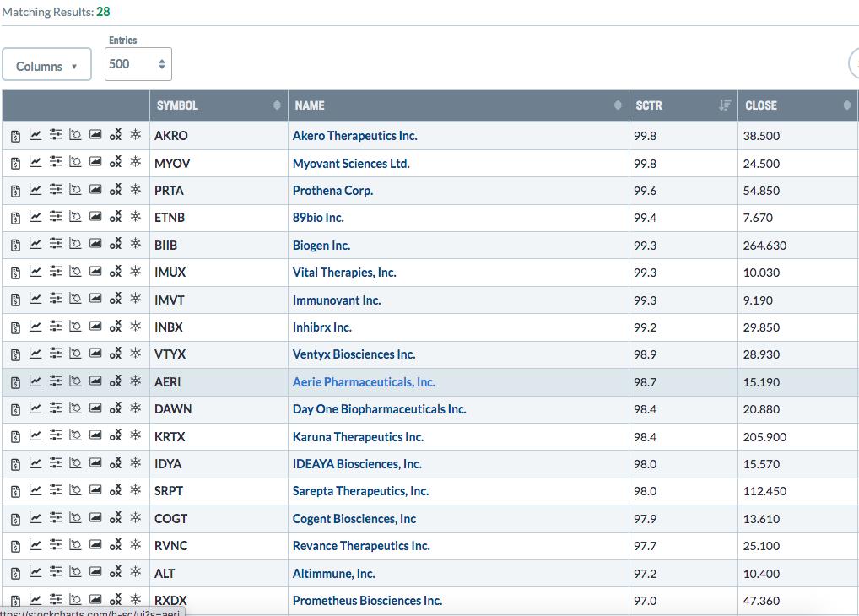The width and height of the screenshot is (859, 616).
Task: Open symbol summary document icon for AKRO
Action: tap(15, 136)
